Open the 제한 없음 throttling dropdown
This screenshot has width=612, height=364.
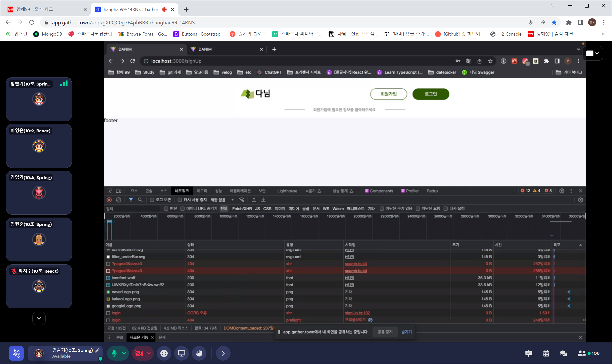tap(222, 200)
